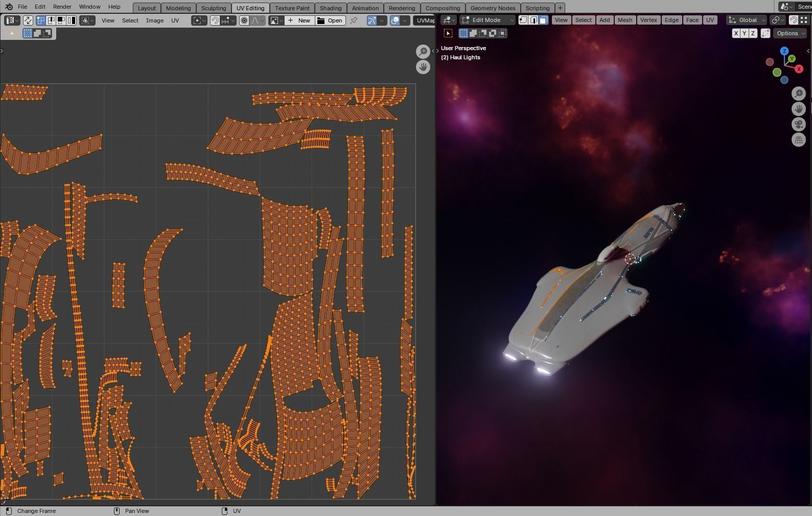Open proportional editing falloff dropdown
Screen dimensions: 812x516
point(258,20)
